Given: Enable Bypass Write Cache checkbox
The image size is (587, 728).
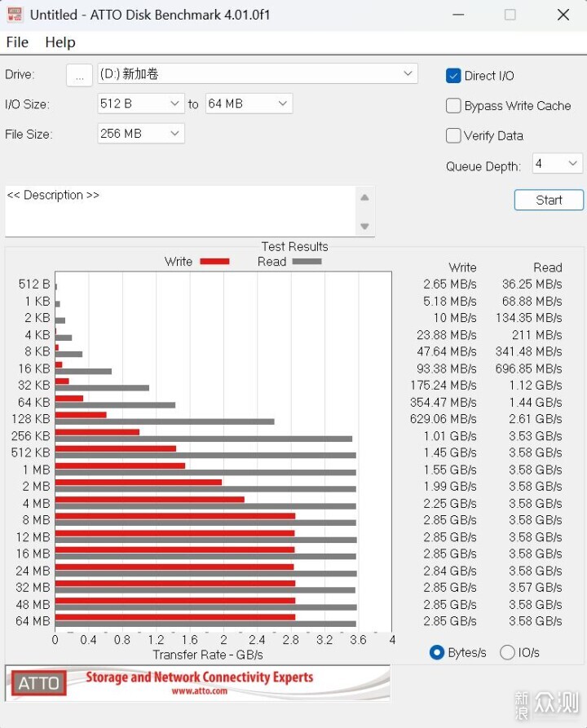Looking at the screenshot, I should tap(453, 106).
